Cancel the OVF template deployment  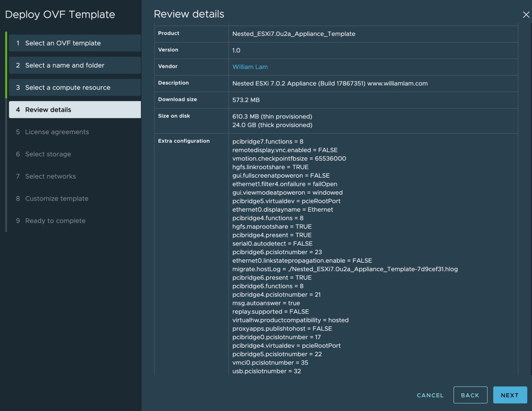pyautogui.click(x=430, y=395)
